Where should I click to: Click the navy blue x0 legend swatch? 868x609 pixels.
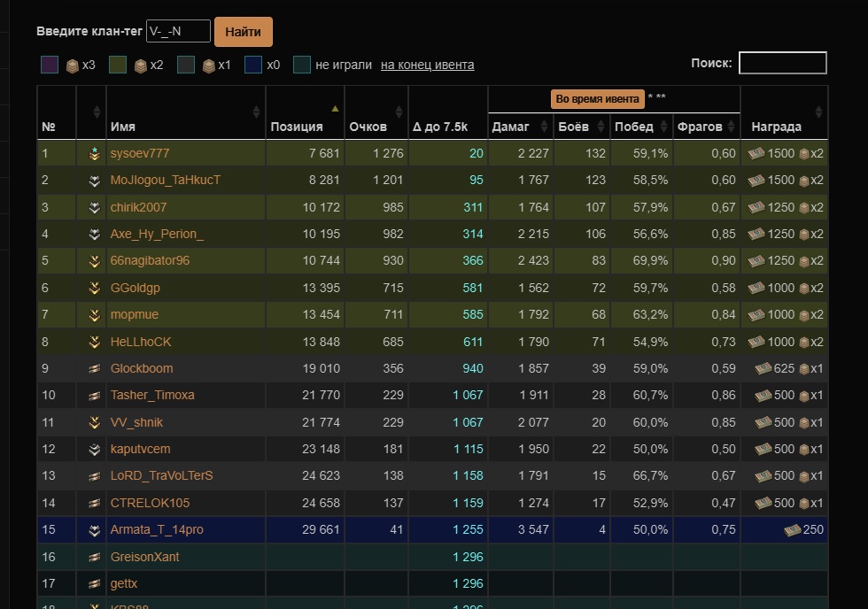pos(253,65)
